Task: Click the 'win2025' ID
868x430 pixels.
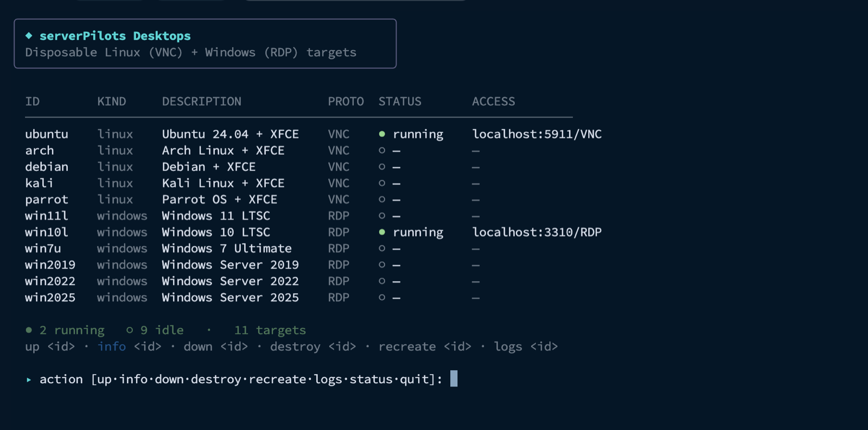Action: 50,298
